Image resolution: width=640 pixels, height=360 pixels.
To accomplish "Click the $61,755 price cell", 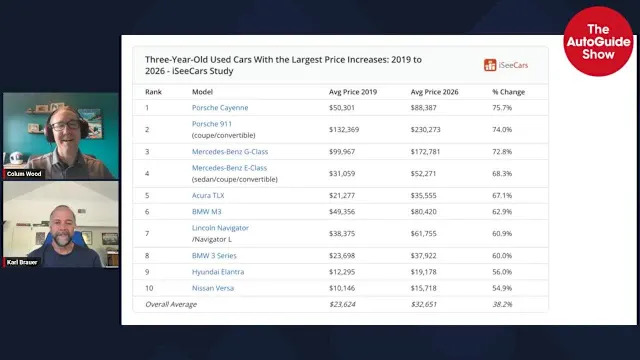I will click(x=424, y=234).
